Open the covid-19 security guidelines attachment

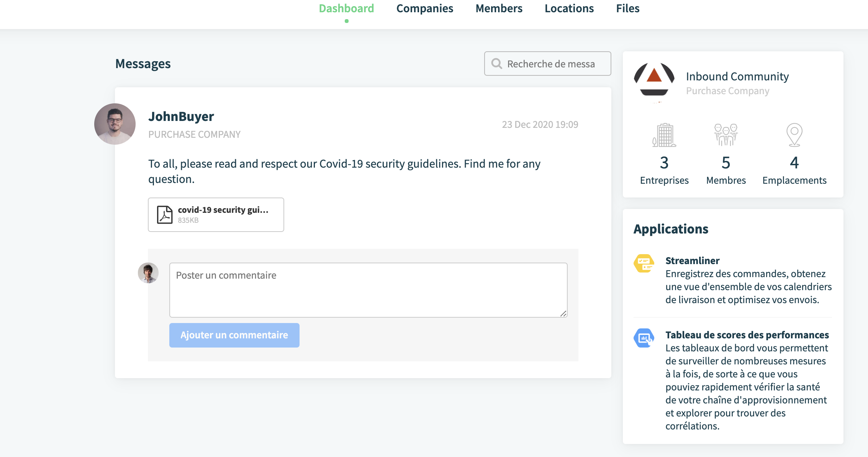pyautogui.click(x=216, y=215)
